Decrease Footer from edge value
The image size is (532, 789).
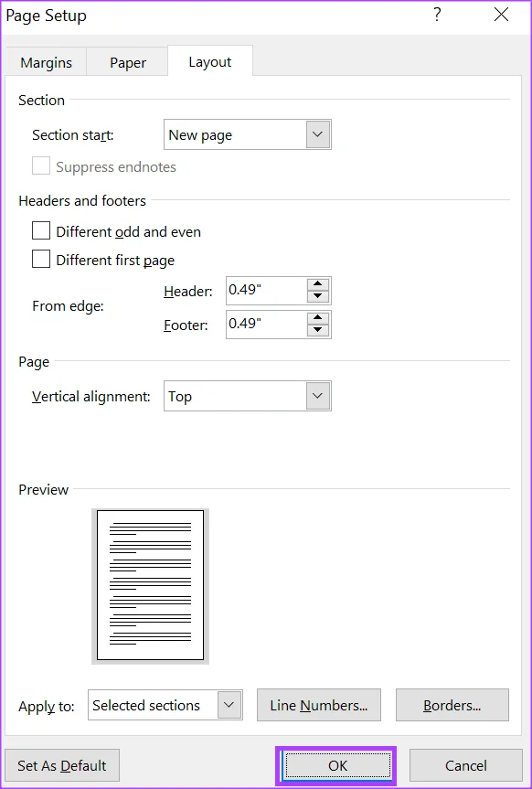(317, 330)
